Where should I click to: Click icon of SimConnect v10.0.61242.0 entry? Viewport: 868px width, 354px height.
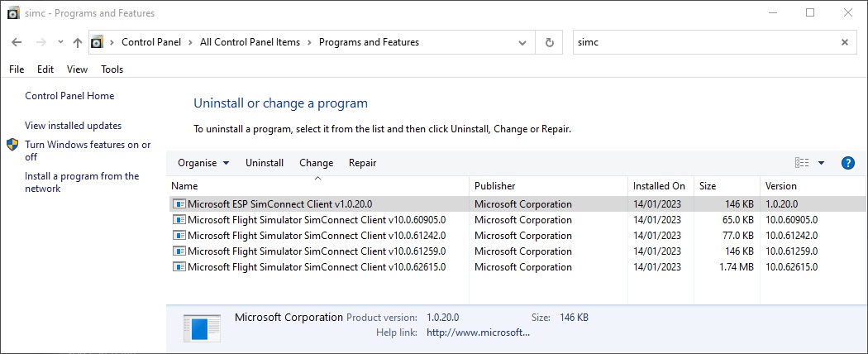point(179,236)
